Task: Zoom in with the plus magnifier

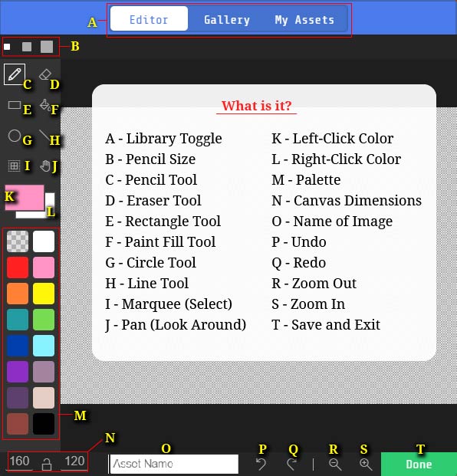Action: click(x=366, y=465)
